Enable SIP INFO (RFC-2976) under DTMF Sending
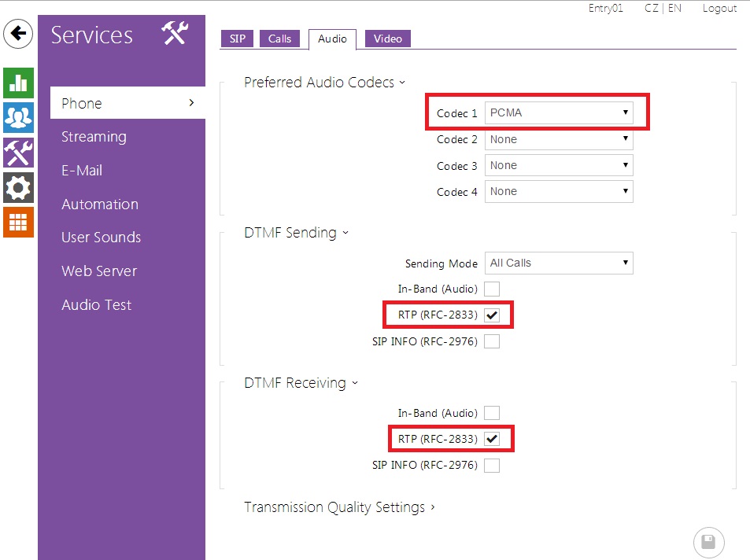Viewport: 750px width, 560px height. coord(492,341)
